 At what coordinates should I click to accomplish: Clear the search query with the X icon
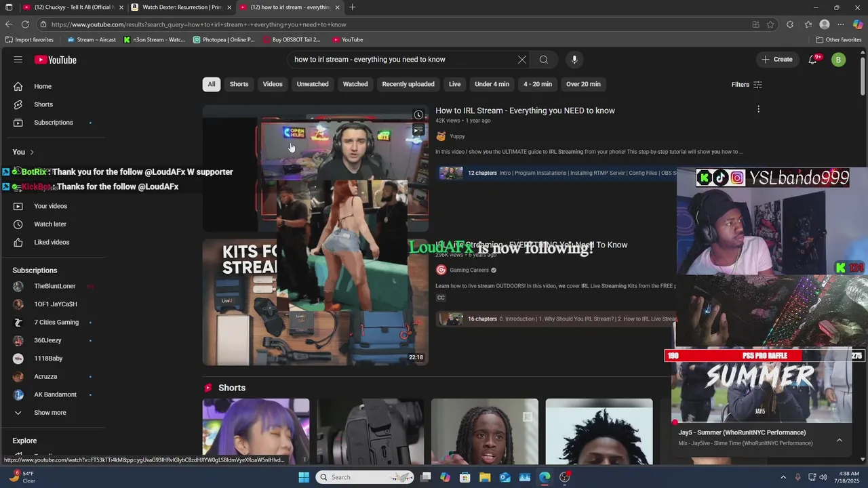[x=522, y=60]
